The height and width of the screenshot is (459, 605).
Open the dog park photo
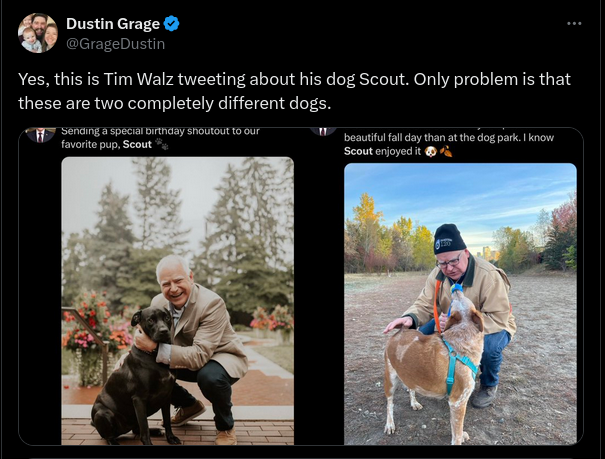click(460, 304)
